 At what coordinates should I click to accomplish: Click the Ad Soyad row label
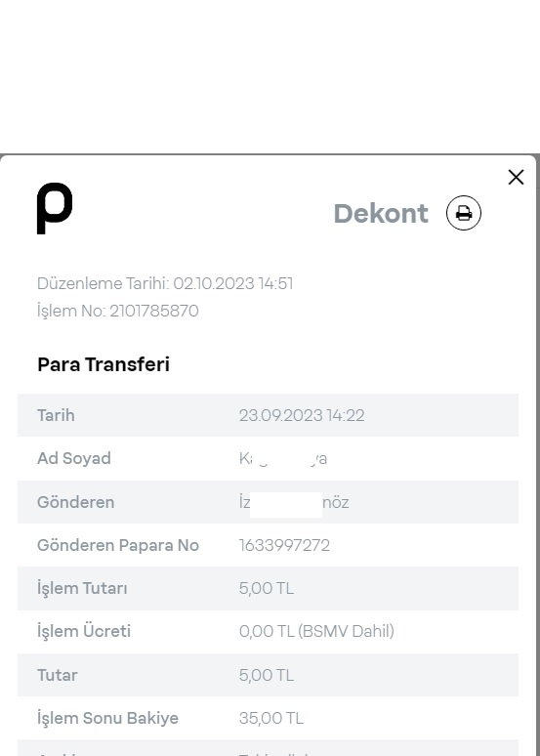coord(74,458)
